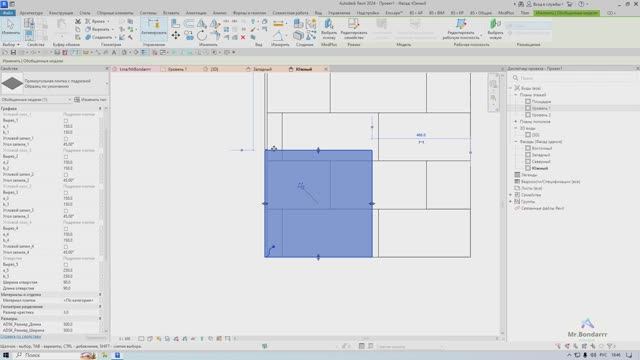640x360 pixels.
Task: Click the Материал плитки value field
Action: click(80, 300)
